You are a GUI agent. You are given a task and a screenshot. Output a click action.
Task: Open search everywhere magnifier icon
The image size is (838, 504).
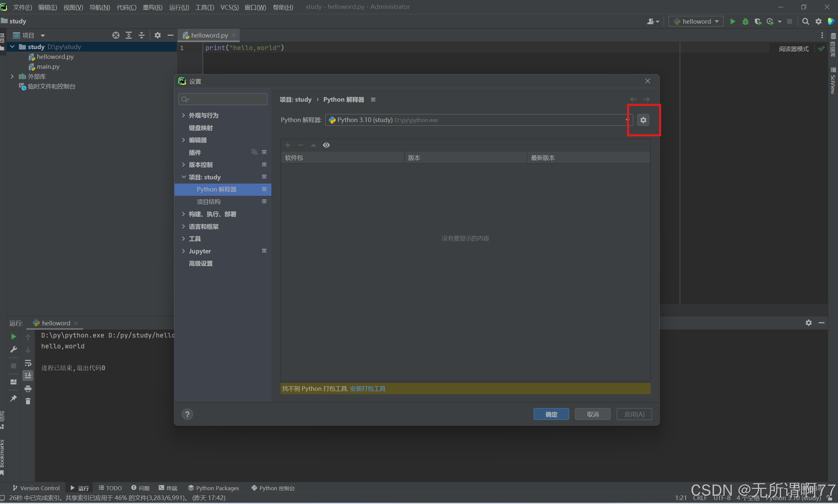click(805, 21)
